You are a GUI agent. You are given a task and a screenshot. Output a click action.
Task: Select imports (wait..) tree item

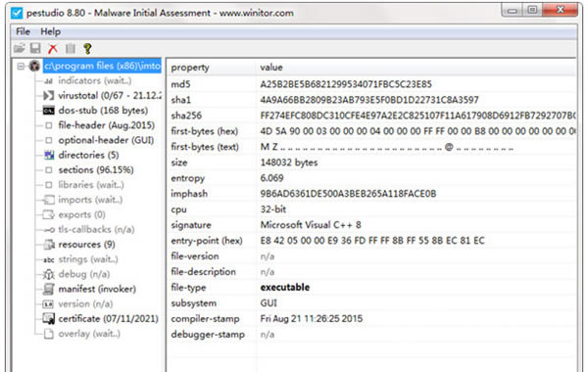point(90,200)
